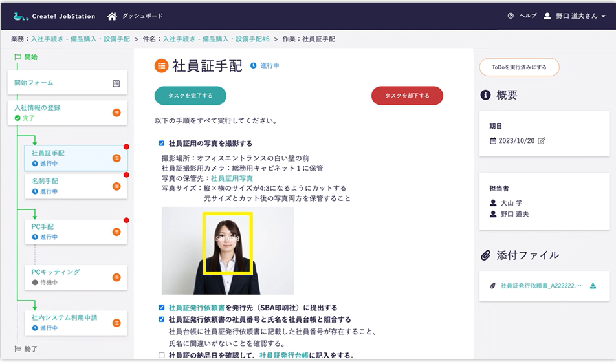Open the 社員証発行依頼書_A222222 attachment file
Image resolution: width=616 pixels, height=364 pixels.
pos(541,286)
